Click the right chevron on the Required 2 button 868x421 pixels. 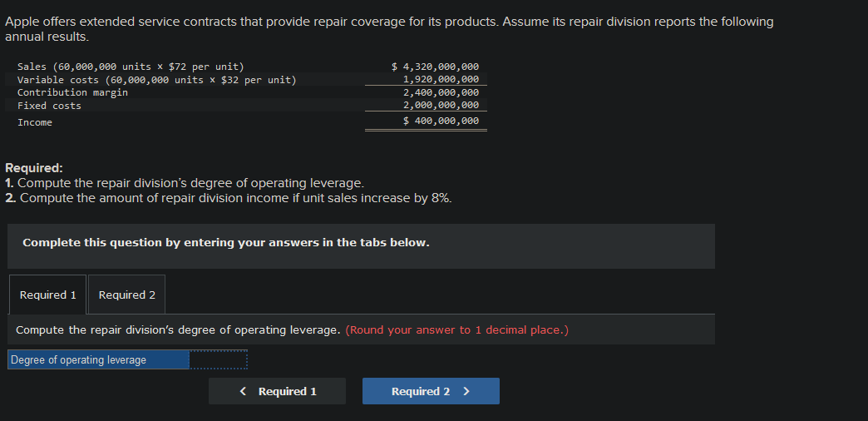click(466, 391)
